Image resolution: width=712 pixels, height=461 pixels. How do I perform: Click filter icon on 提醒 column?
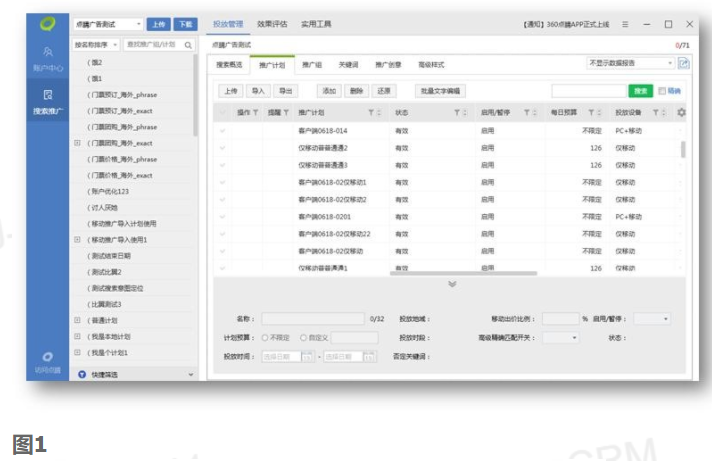point(286,113)
